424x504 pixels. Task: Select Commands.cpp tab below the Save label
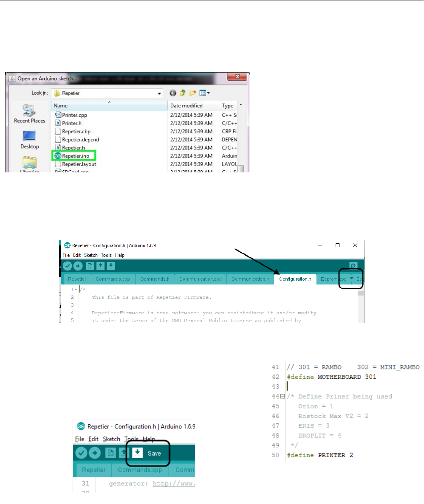[x=140, y=470]
